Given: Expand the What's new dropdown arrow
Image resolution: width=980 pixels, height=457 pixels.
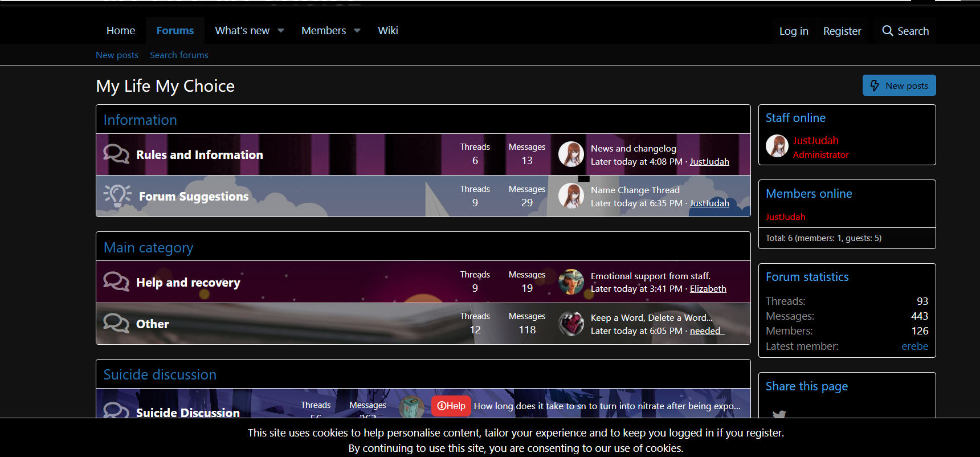Looking at the screenshot, I should coord(281,31).
